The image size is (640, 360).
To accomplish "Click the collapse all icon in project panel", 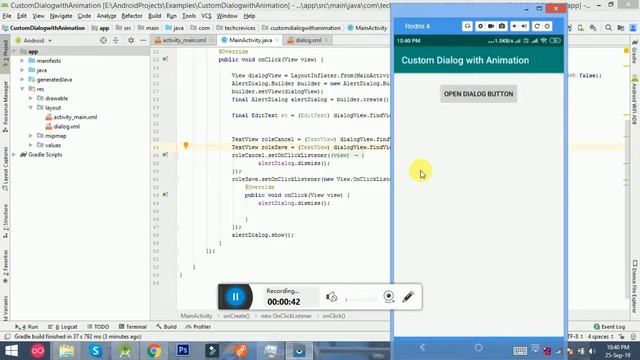I will tap(116, 40).
